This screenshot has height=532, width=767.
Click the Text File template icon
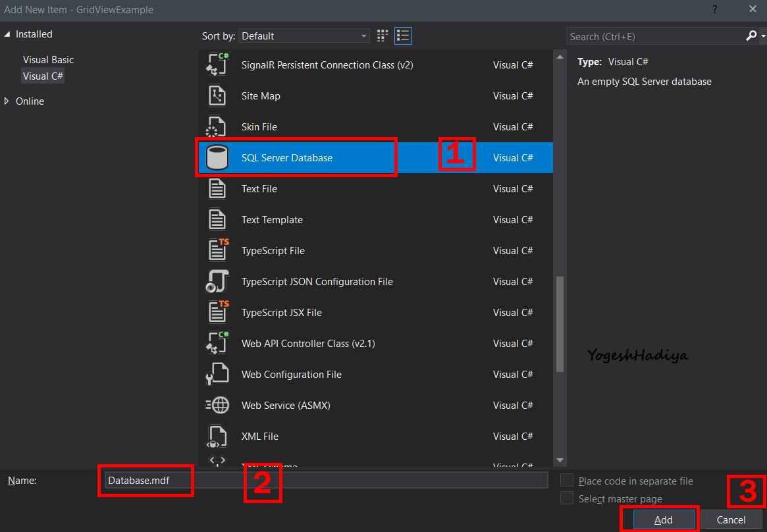[x=217, y=188]
